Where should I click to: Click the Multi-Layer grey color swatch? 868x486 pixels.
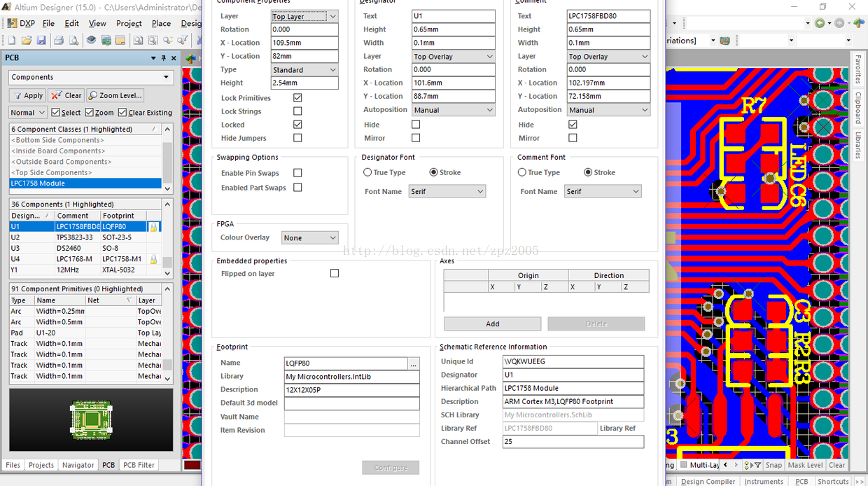pyautogui.click(x=684, y=465)
